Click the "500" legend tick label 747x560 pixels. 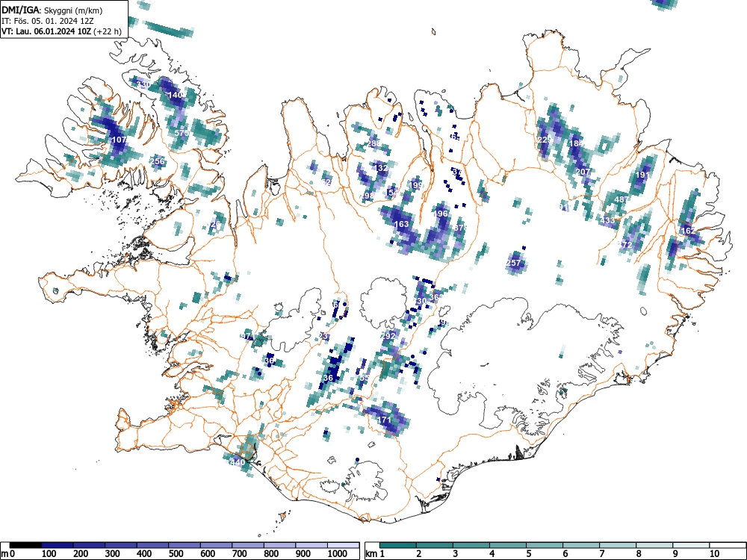click(176, 554)
